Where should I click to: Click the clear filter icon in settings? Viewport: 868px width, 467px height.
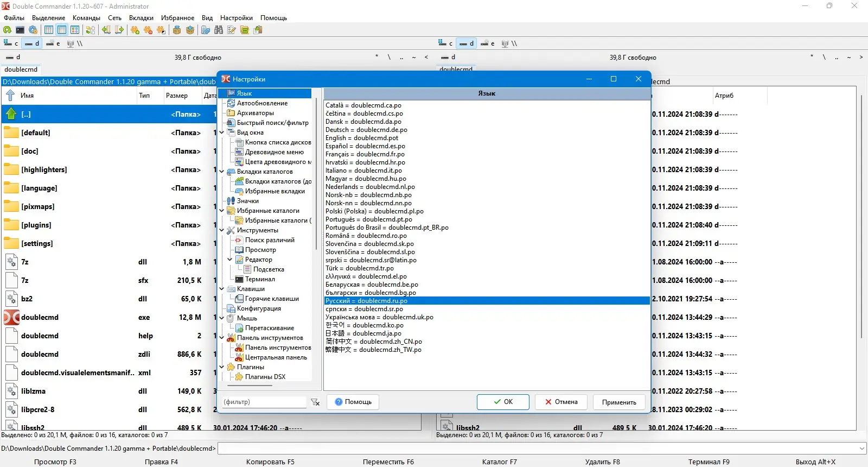point(315,402)
